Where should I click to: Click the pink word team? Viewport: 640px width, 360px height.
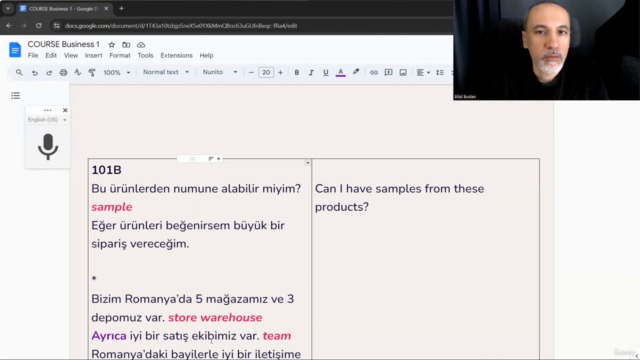(277, 336)
